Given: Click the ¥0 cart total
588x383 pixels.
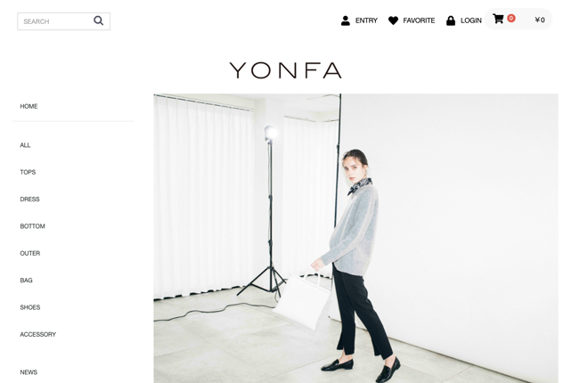Looking at the screenshot, I should pos(540,20).
